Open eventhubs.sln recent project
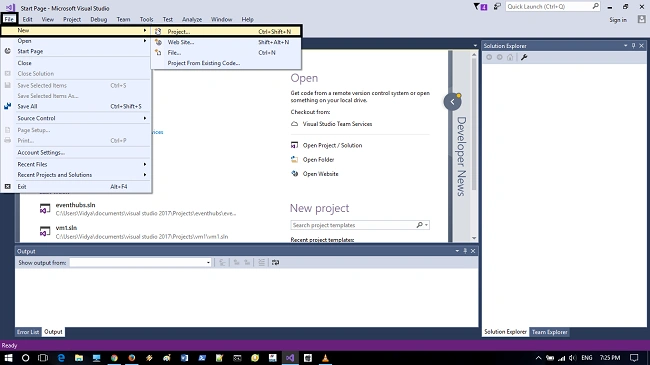This screenshot has height=365, width=650. point(75,204)
